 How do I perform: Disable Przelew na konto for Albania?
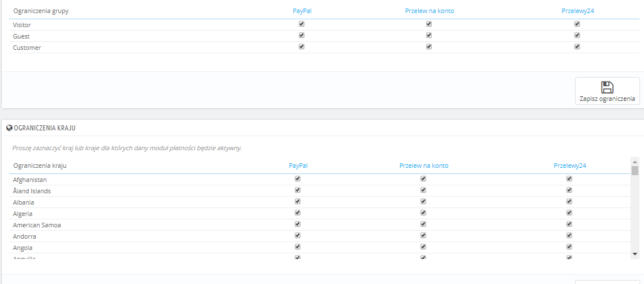(423, 201)
